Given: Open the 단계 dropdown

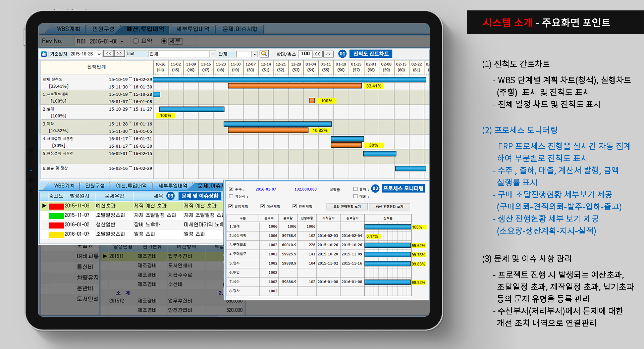Looking at the screenshot, I should (x=255, y=54).
